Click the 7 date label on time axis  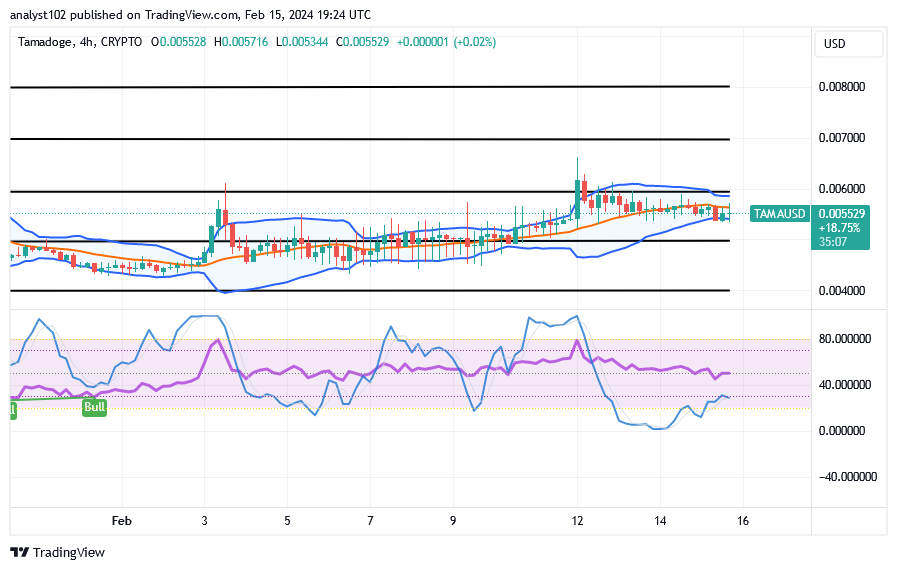370,521
